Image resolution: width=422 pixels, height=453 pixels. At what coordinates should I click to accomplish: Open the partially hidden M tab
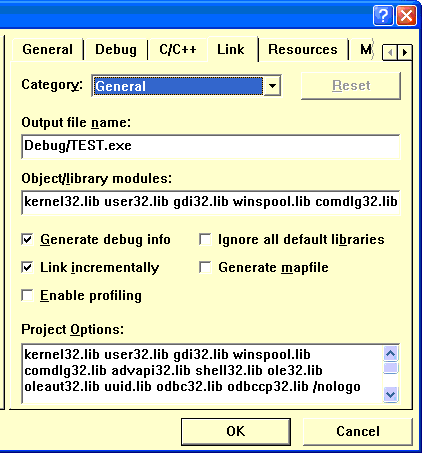(x=365, y=50)
